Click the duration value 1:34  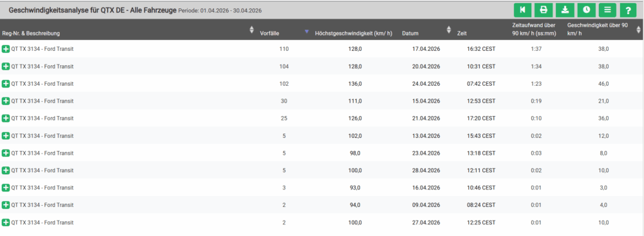[536, 66]
